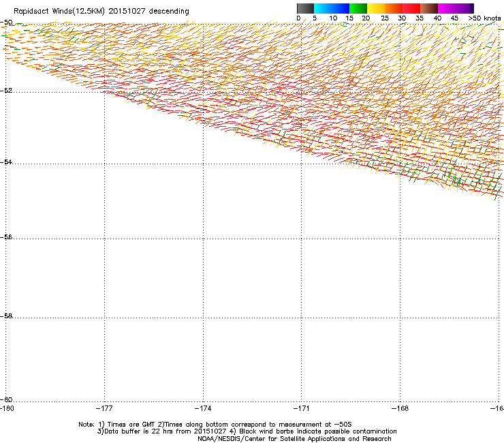Click the '5' label under the color bar
Viewport: 504px width, 443px height.
(x=315, y=18)
